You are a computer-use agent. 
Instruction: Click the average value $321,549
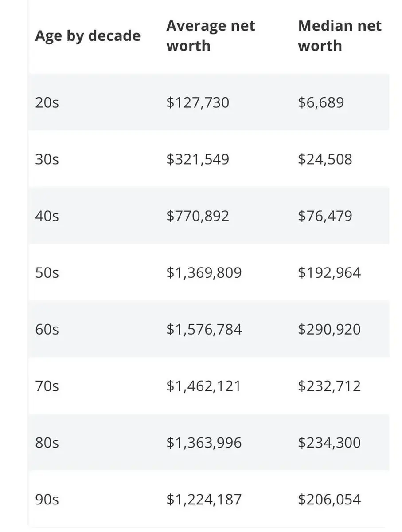coord(198,159)
